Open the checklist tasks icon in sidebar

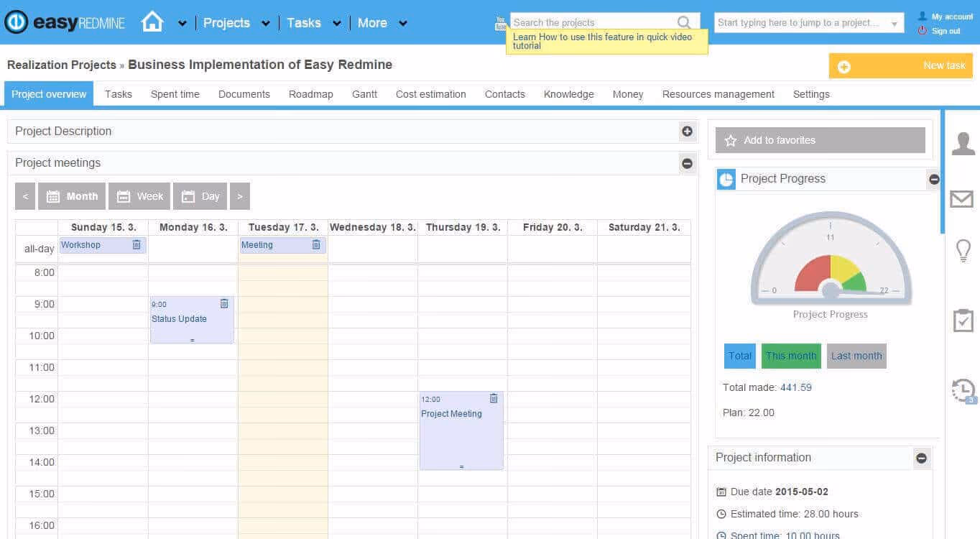point(963,319)
